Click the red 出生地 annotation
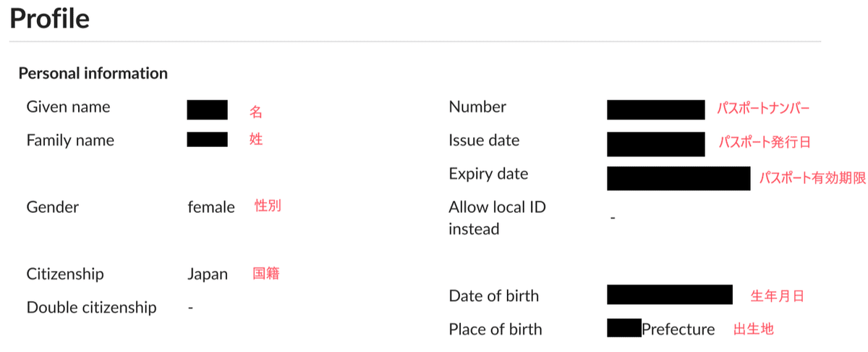This screenshot has width=868, height=352. pyautogui.click(x=754, y=329)
